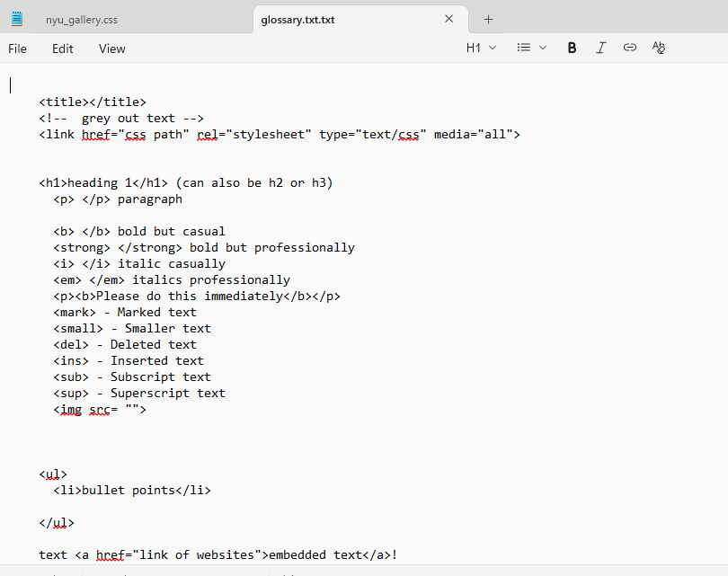Expand the File menu
The image size is (728, 576).
tap(17, 49)
